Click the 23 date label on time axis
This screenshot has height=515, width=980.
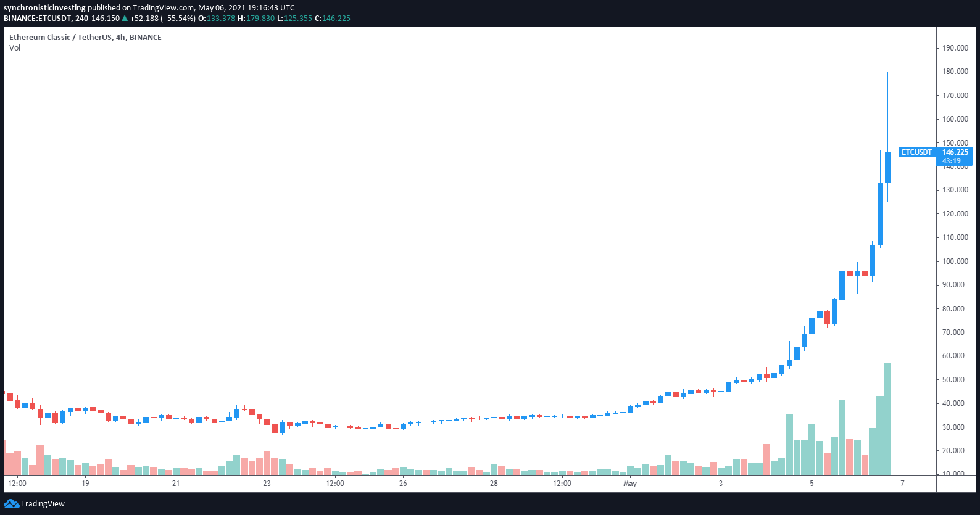pos(267,484)
